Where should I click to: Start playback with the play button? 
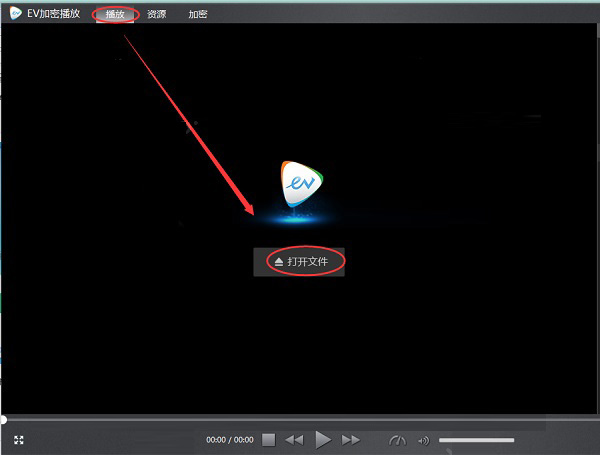tap(323, 440)
